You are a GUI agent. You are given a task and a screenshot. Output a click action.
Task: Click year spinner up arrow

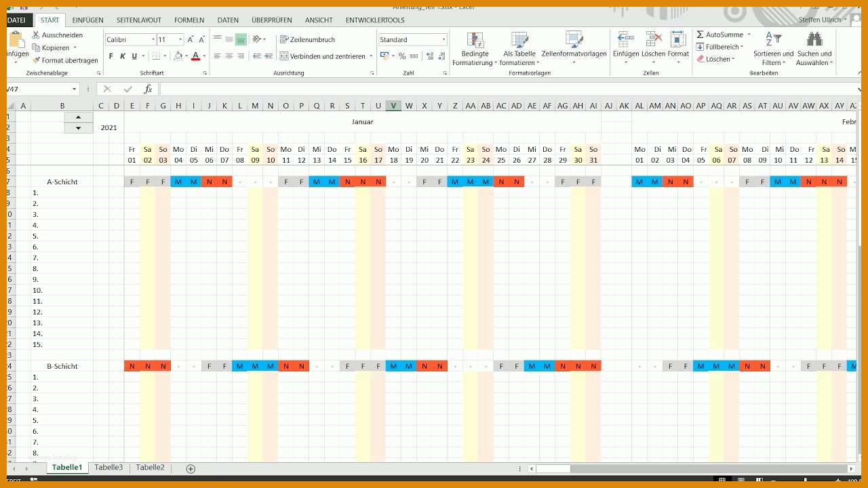click(x=79, y=117)
